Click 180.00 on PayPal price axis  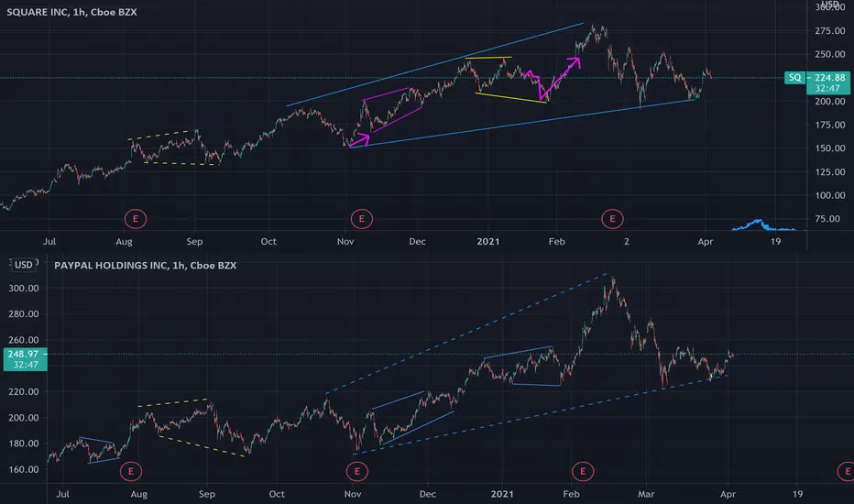24,444
